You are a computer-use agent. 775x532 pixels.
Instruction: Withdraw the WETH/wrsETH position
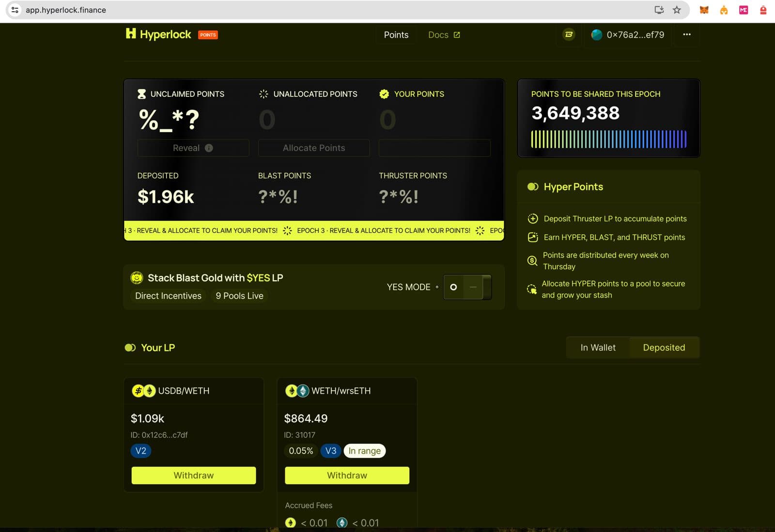pos(347,475)
